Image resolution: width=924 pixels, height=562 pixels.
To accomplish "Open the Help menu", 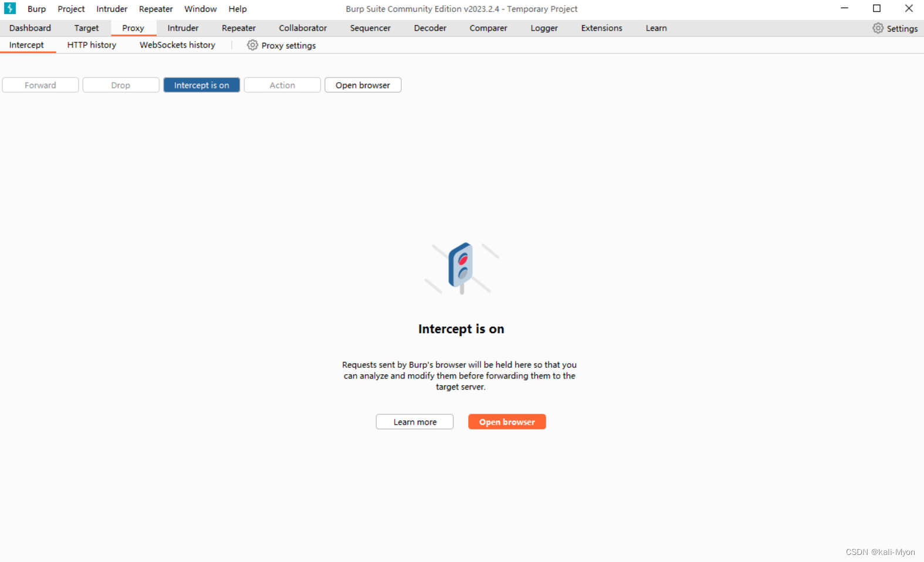I will click(238, 9).
